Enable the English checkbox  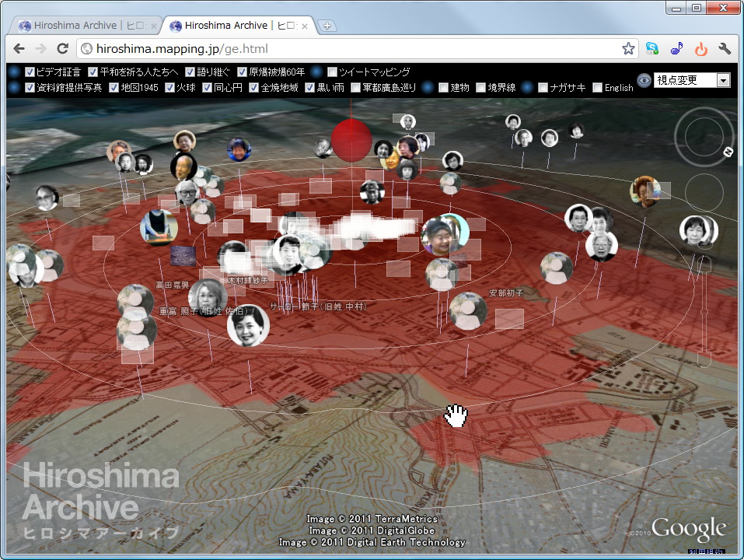point(597,88)
